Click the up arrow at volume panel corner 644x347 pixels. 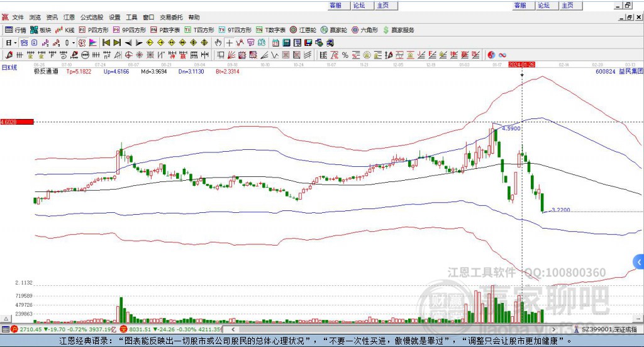pos(6,319)
